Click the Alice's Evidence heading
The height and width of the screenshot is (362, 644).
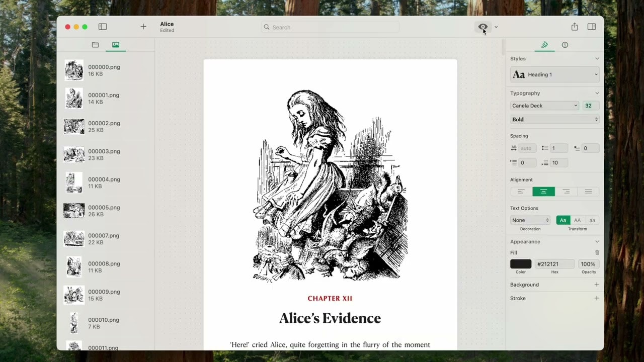tap(330, 318)
